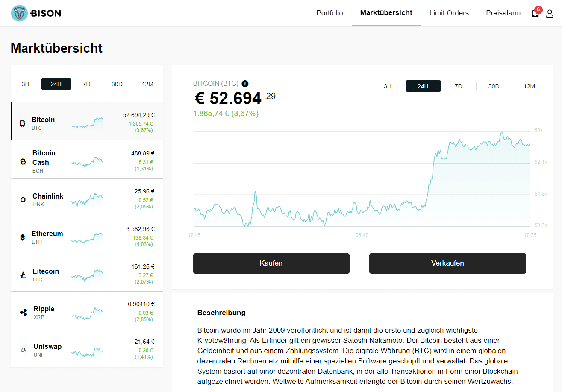Open the user account profile icon
This screenshot has height=392, width=562.
pos(550,13)
